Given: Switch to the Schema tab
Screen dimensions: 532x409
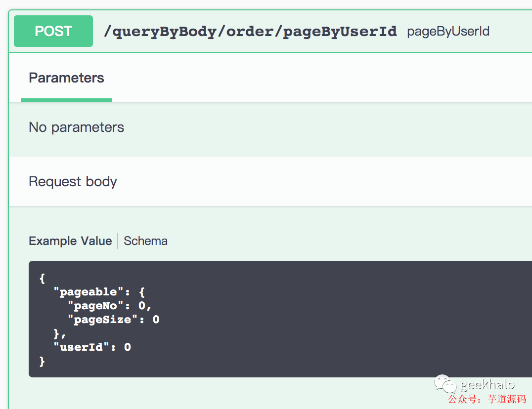Looking at the screenshot, I should tap(145, 241).
